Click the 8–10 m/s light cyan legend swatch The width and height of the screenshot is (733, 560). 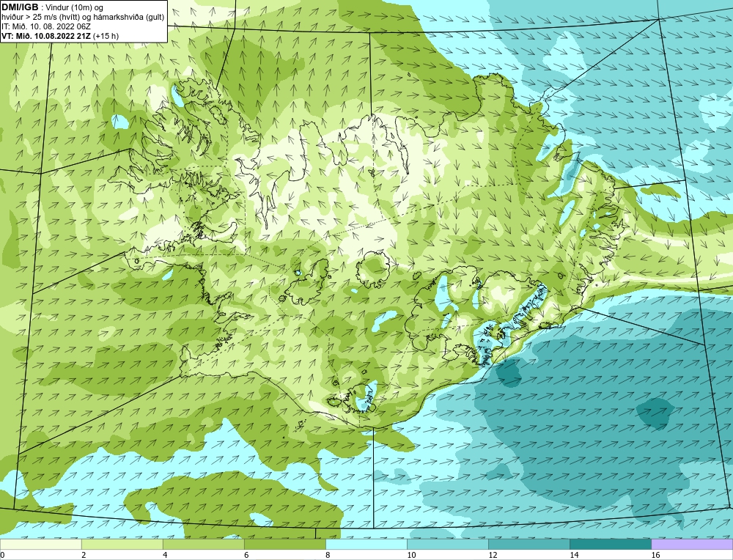click(366, 544)
